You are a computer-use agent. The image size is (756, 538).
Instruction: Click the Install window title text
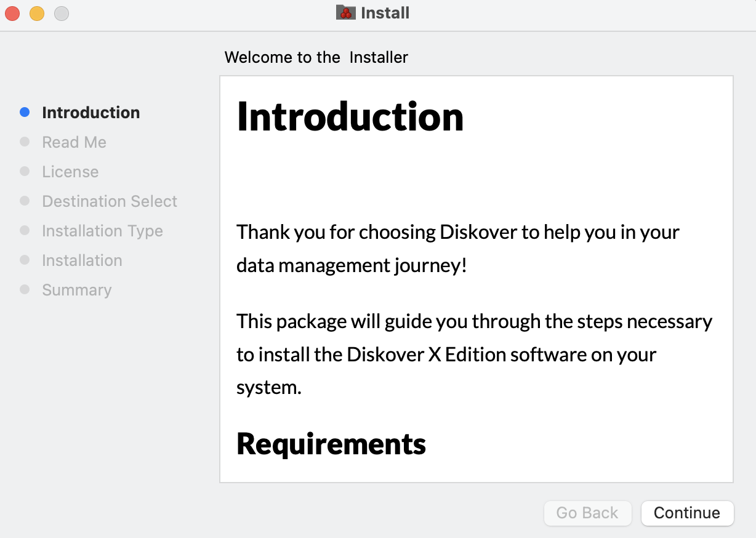pos(385,13)
